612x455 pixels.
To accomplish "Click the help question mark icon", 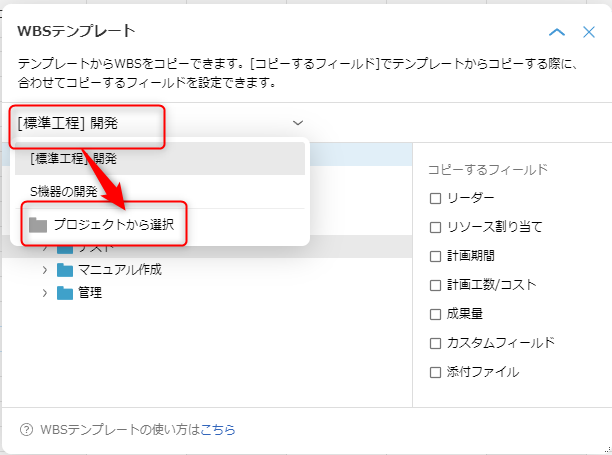I will pyautogui.click(x=27, y=430).
